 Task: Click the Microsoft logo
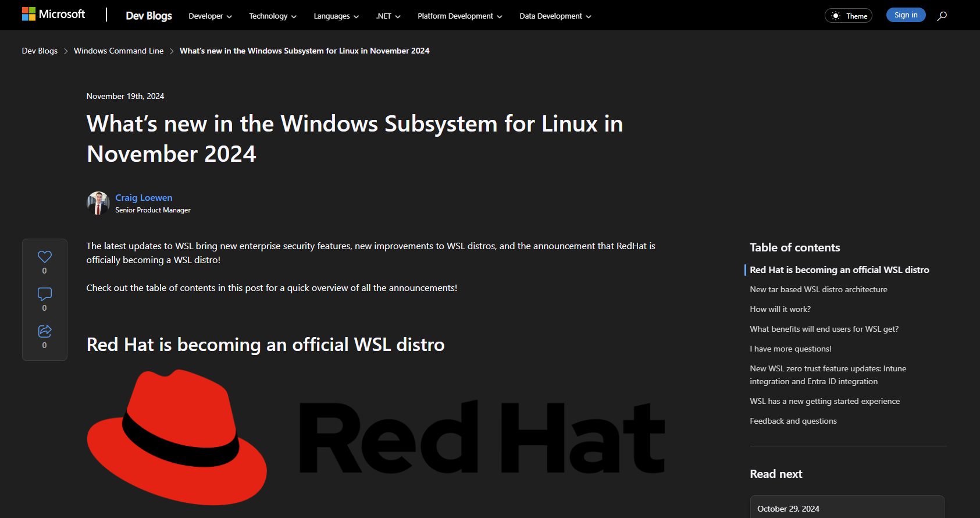click(54, 14)
